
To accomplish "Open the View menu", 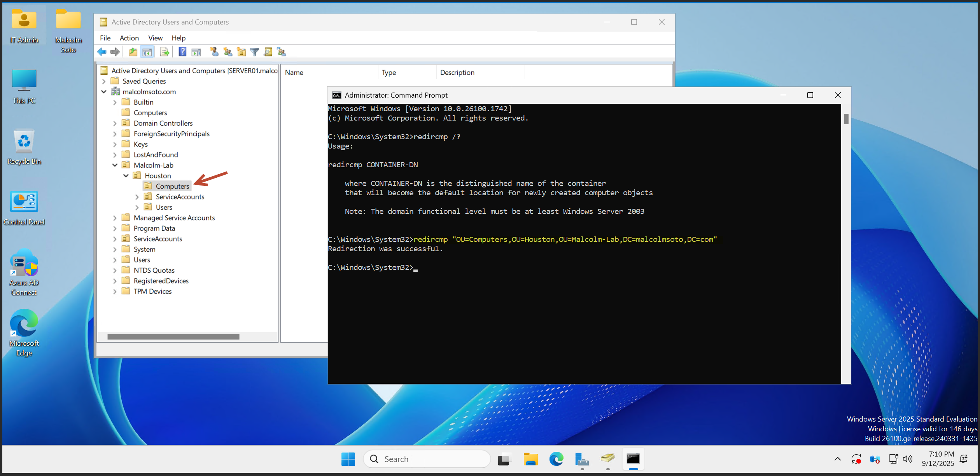I will [155, 38].
